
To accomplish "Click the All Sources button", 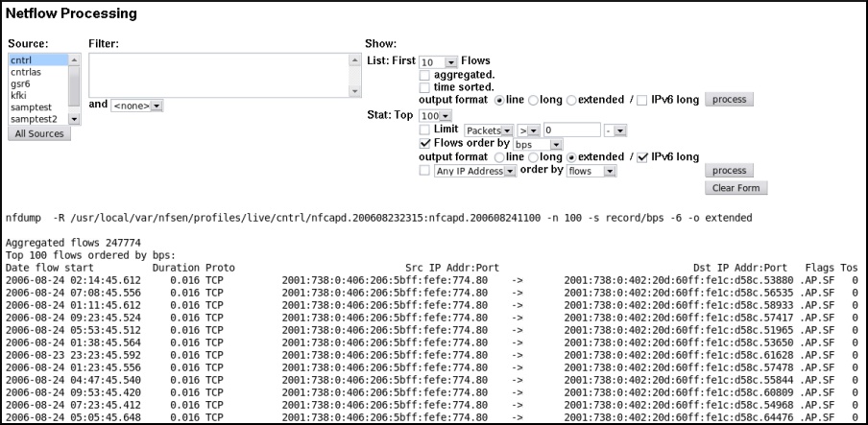I will 38,134.
